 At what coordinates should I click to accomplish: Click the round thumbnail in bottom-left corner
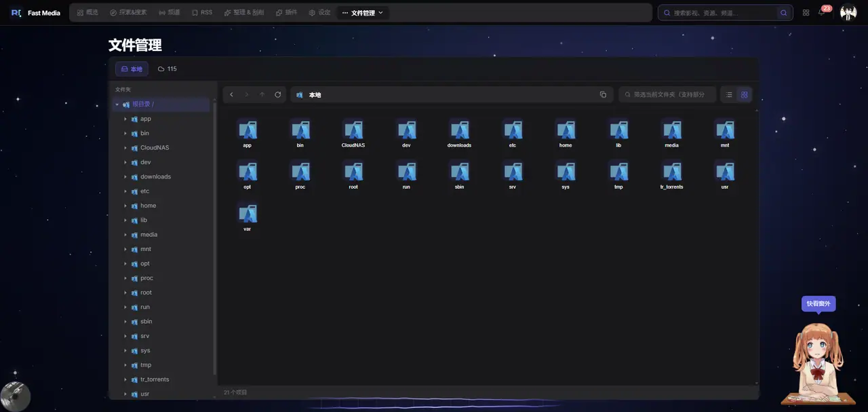[15, 396]
